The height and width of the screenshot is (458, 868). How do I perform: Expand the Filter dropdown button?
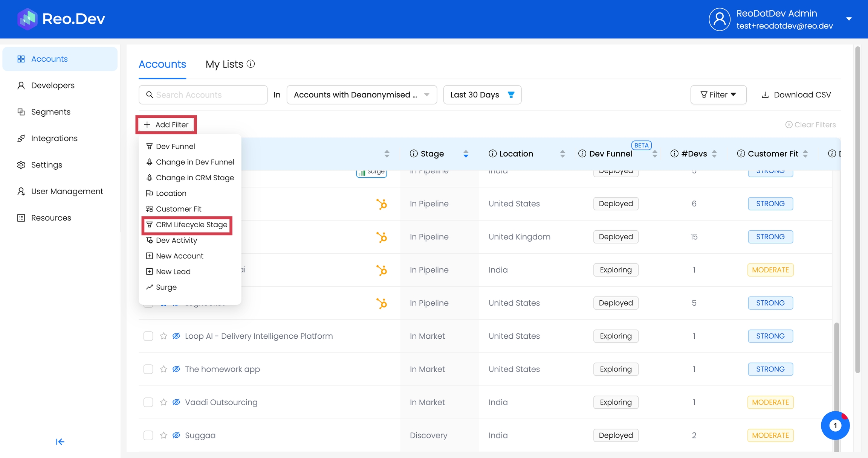point(718,95)
